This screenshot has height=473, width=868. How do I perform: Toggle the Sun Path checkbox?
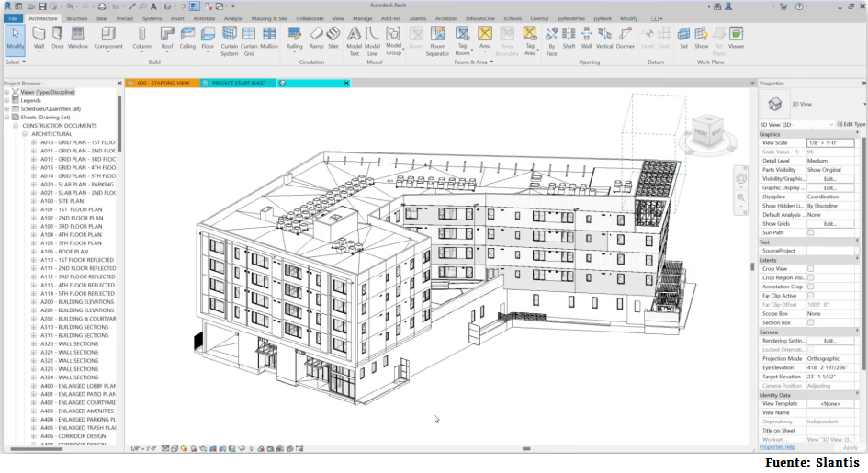(x=810, y=233)
